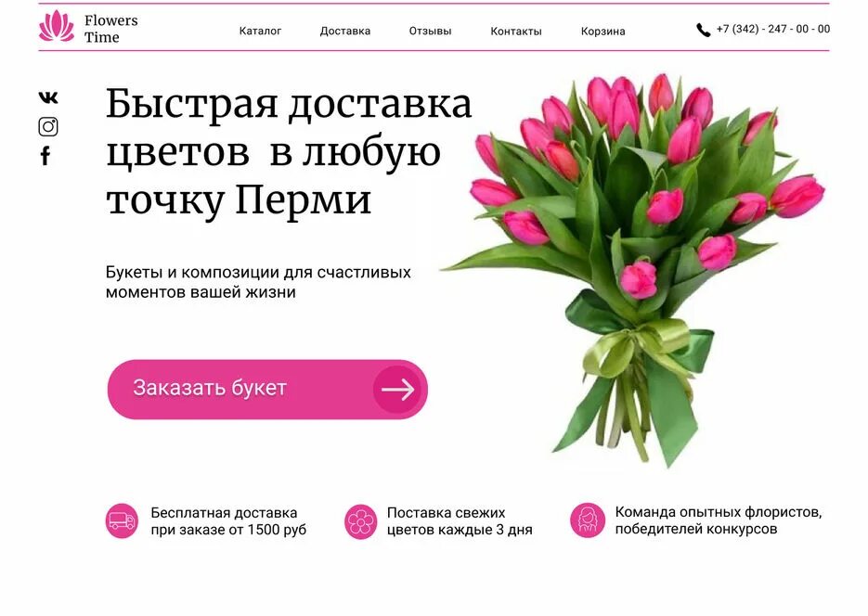Click text Бесплатная доставка при заказе от 1500 руб
Viewport: 868px width, 616px height.
(x=228, y=520)
